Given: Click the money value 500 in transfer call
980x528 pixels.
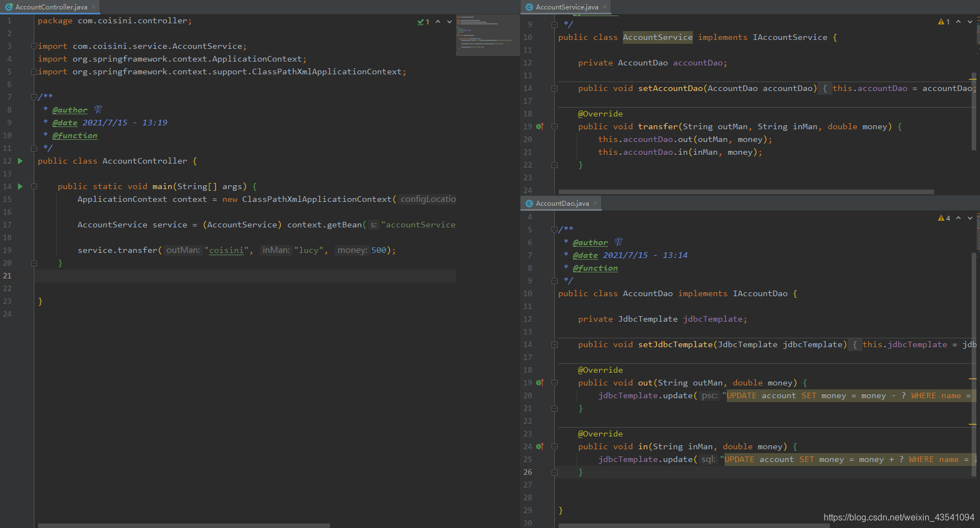Looking at the screenshot, I should 379,250.
